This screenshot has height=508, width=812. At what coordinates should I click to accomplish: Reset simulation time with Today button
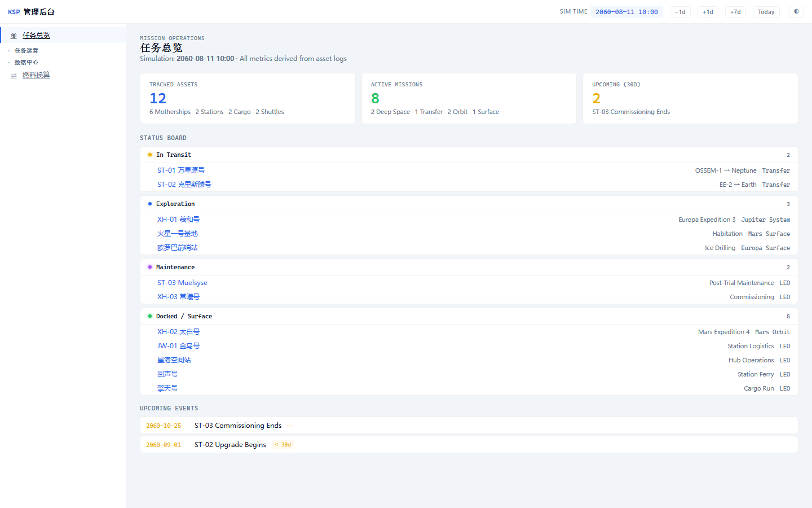pyautogui.click(x=766, y=12)
